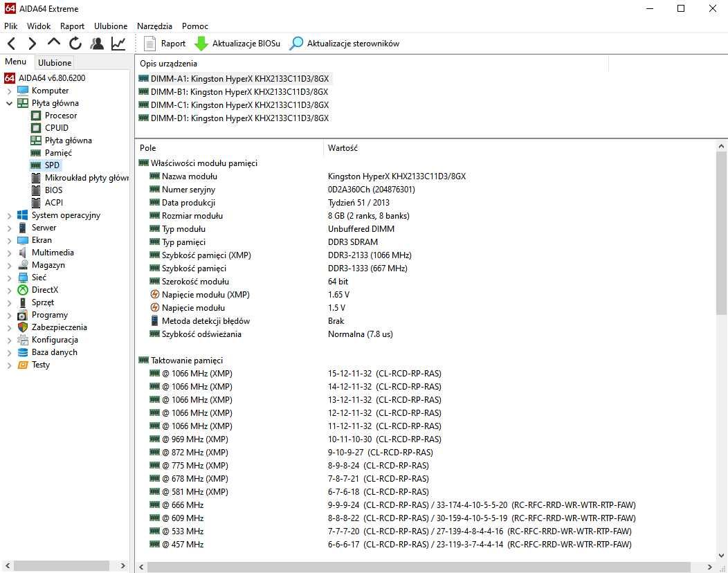Image resolution: width=728 pixels, height=573 pixels.
Task: Click the Opis urządzenia column header
Action: (x=372, y=64)
